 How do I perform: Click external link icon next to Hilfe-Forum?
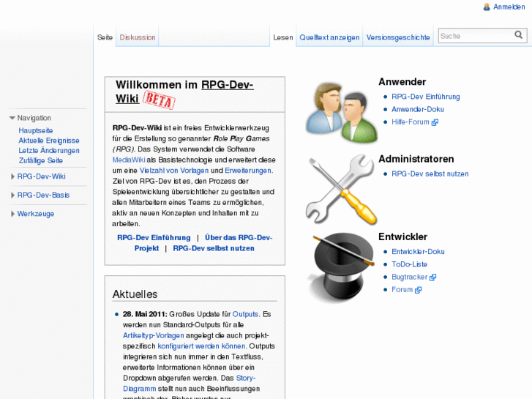click(x=435, y=122)
